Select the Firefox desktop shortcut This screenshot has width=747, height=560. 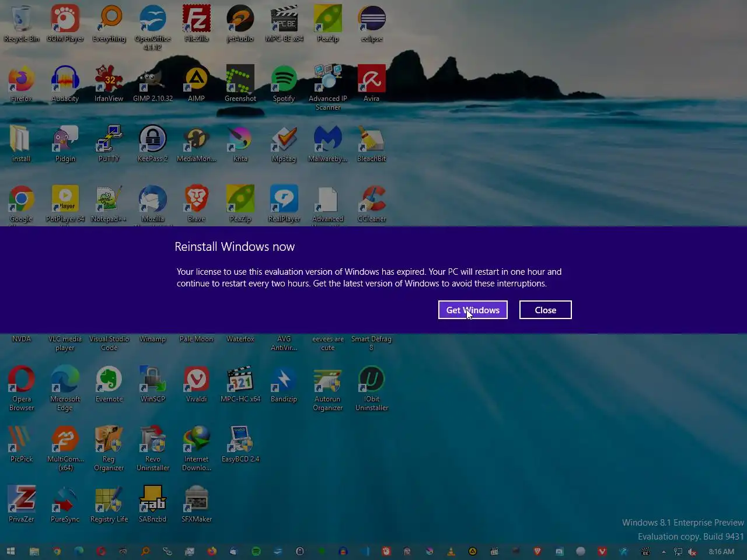pyautogui.click(x=22, y=84)
